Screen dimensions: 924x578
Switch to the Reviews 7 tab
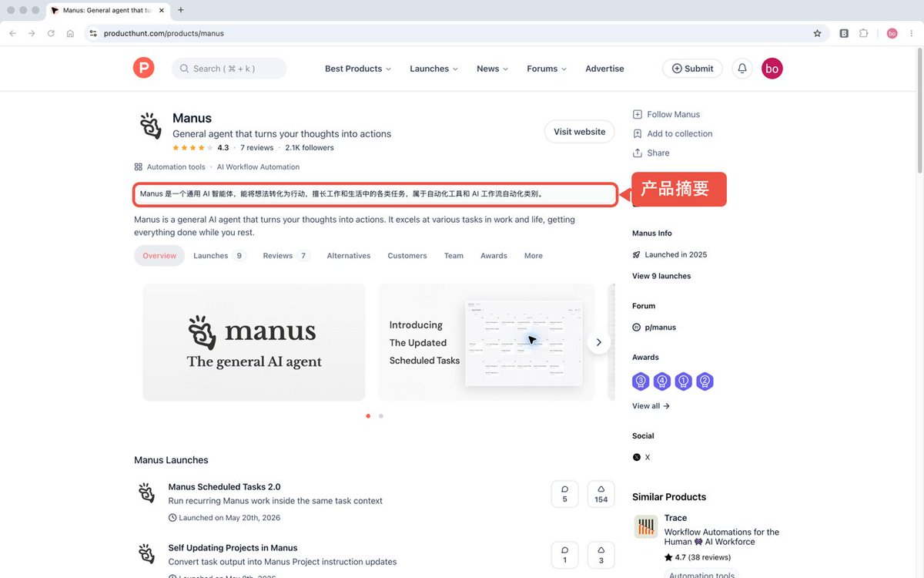pos(286,256)
